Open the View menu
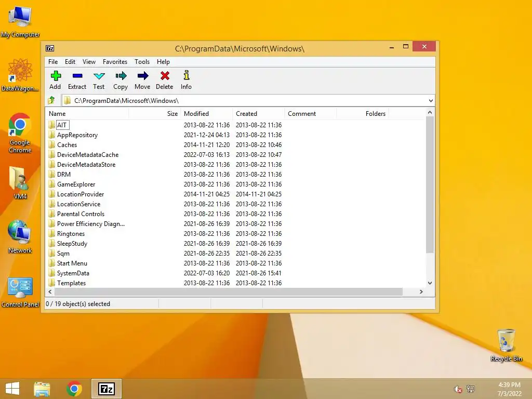The image size is (532, 399). [89, 62]
